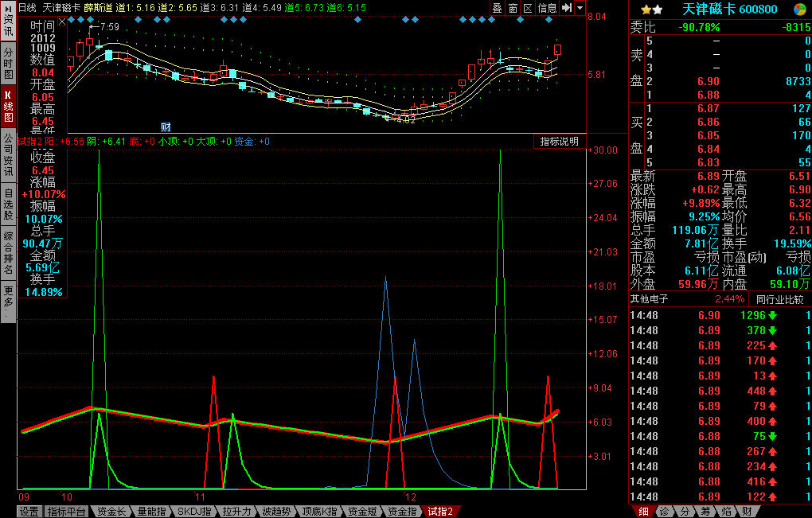Switch to 分时图 intraday view

click(x=8, y=63)
